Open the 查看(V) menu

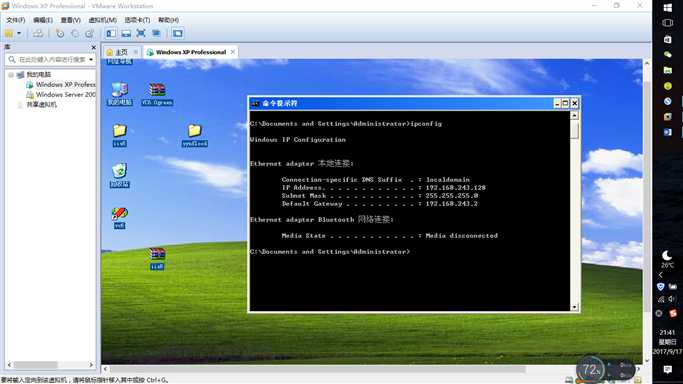(x=70, y=20)
